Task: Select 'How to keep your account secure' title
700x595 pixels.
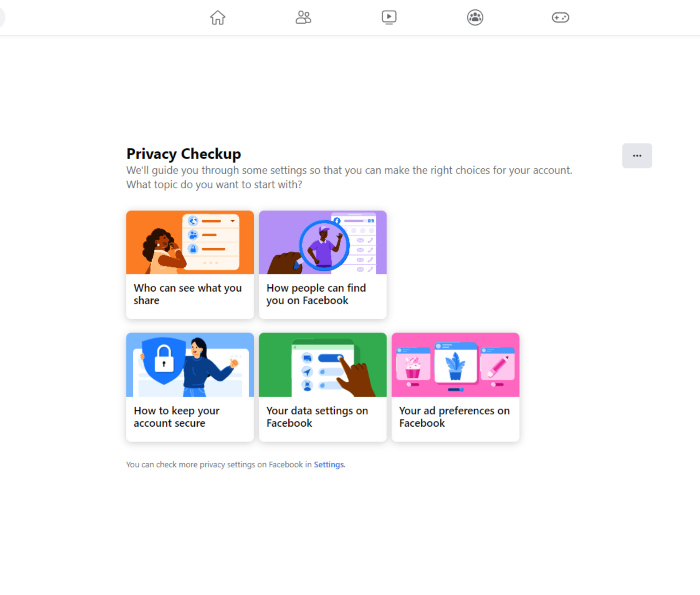Action: pyautogui.click(x=176, y=417)
